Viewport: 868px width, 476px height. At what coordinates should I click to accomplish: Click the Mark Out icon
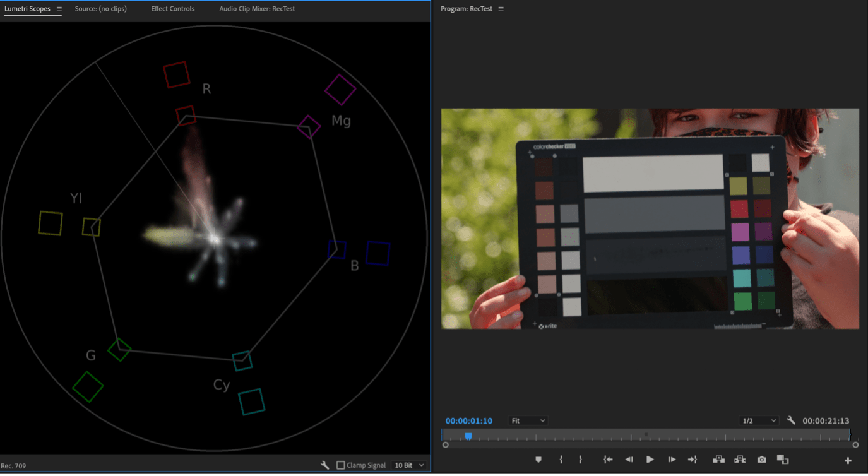(x=580, y=460)
